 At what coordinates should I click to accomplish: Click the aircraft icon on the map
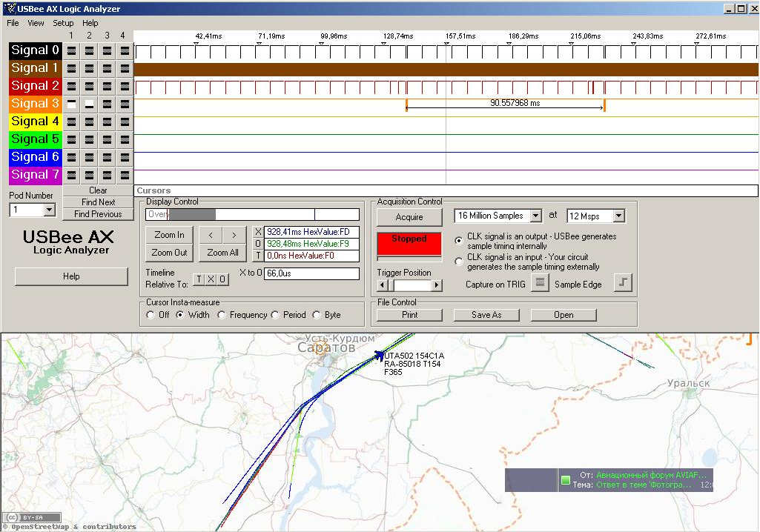click(x=379, y=356)
